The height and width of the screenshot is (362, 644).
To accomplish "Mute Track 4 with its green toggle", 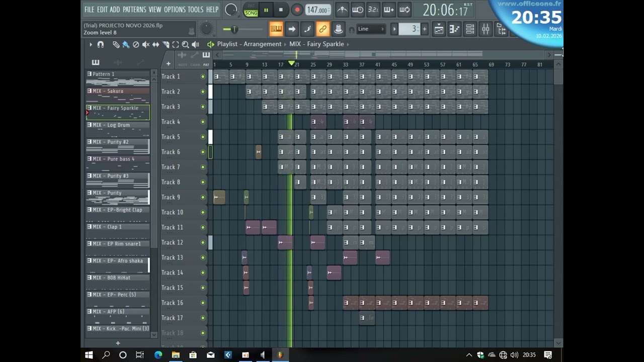I will [x=203, y=122].
